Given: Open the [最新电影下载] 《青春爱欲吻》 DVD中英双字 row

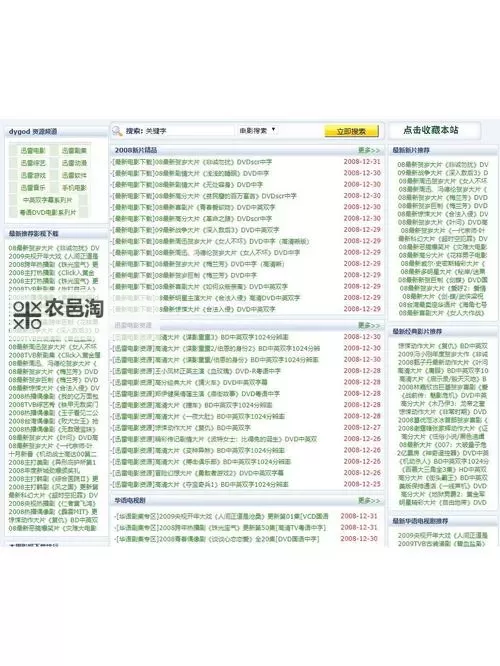Looking at the screenshot, I should coord(193,207).
